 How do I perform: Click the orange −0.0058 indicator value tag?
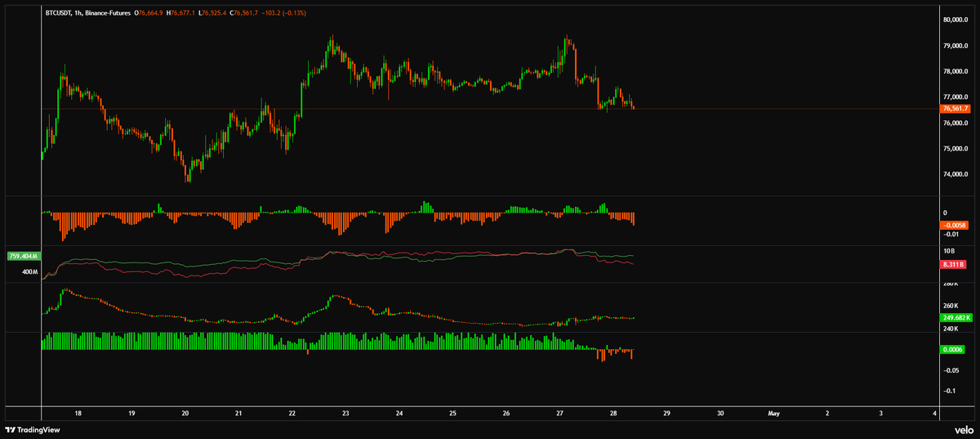(x=955, y=225)
